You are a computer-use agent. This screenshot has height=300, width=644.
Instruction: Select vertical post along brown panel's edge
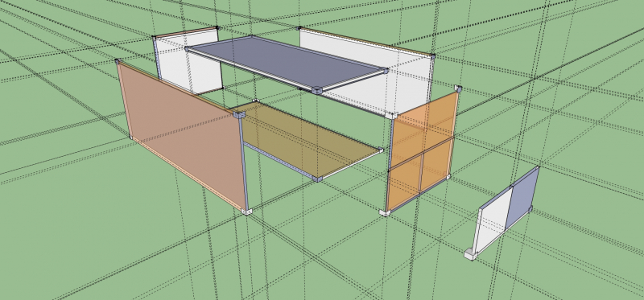244,163
